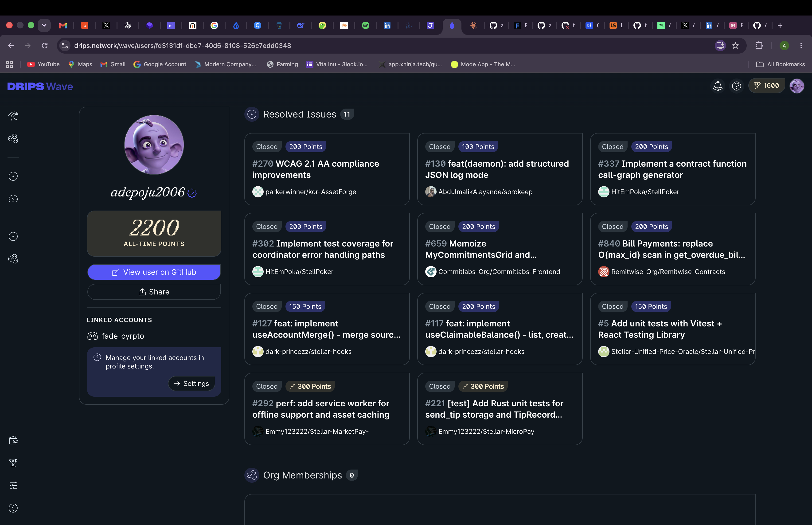The width and height of the screenshot is (812, 525).
Task: Click the parkerwinner repo avatar
Action: click(x=258, y=192)
